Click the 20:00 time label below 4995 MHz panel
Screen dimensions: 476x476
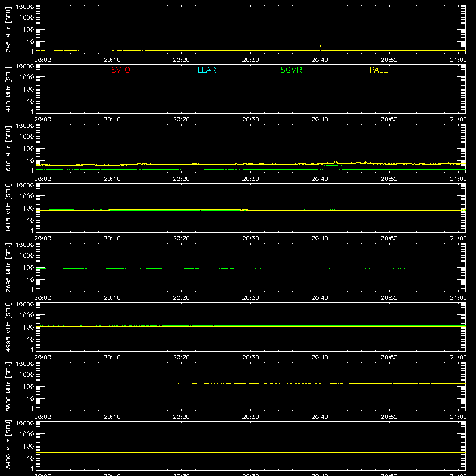(x=43, y=358)
